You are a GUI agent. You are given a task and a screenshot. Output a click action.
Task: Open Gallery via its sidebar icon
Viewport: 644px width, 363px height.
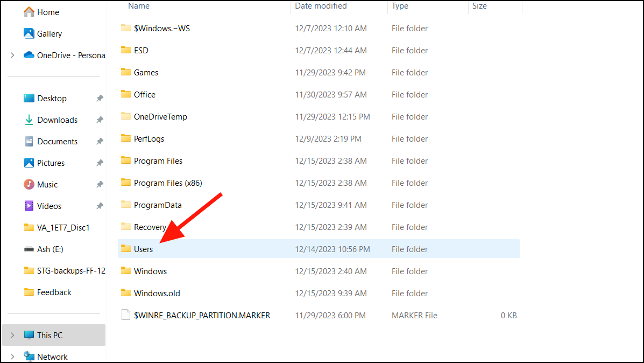(x=29, y=33)
